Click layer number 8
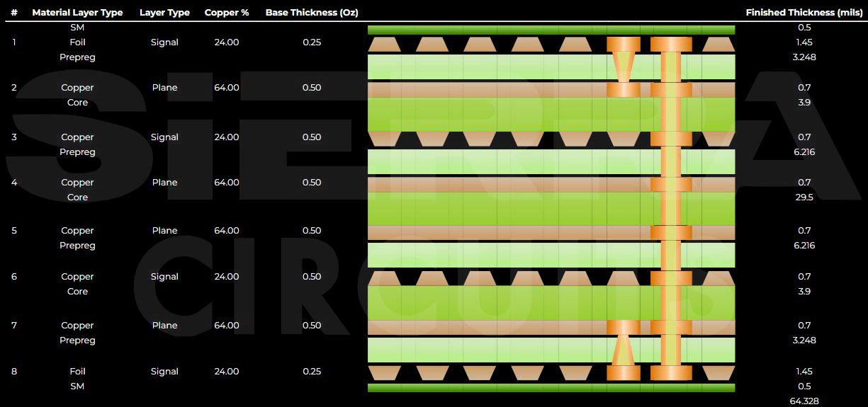 click(13, 372)
